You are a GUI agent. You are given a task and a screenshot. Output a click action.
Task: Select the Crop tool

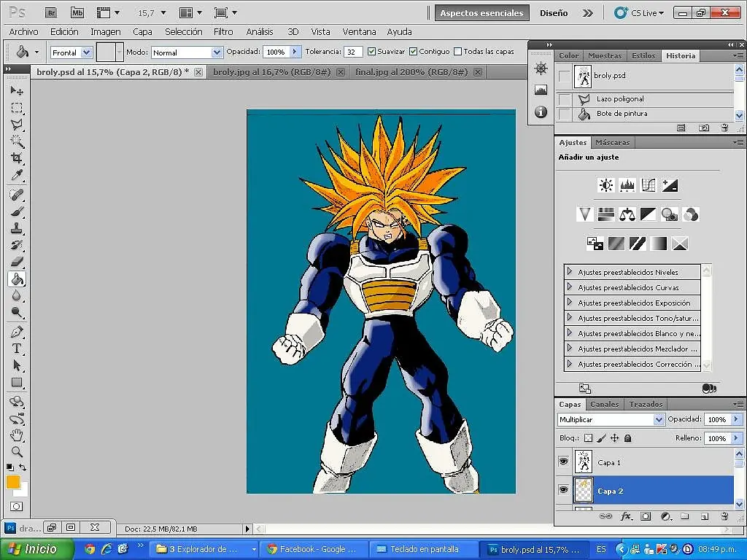(x=17, y=158)
